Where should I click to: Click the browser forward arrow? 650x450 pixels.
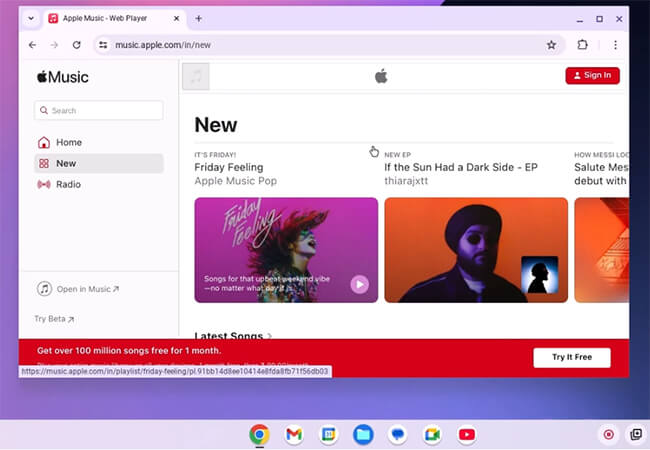pos(54,45)
